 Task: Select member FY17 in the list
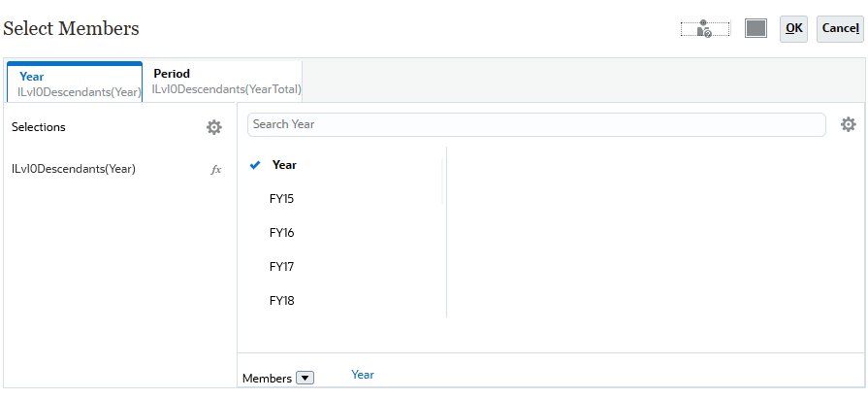pos(281,267)
